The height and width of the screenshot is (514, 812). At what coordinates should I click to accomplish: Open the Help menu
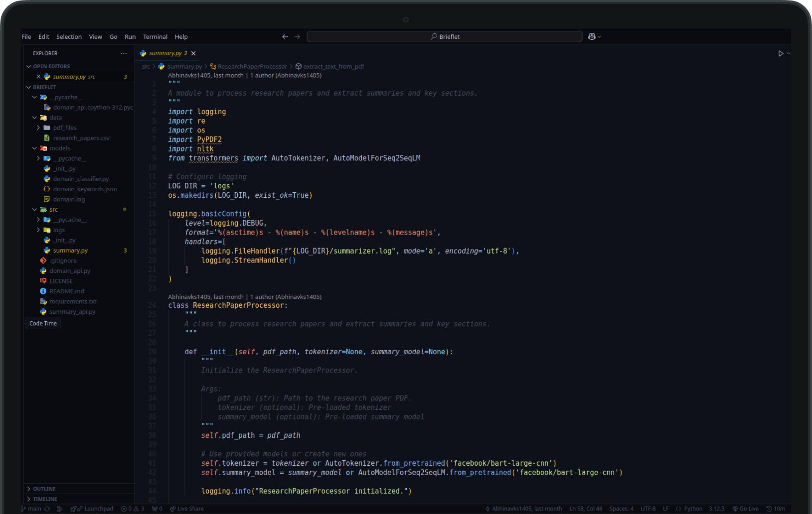click(181, 37)
